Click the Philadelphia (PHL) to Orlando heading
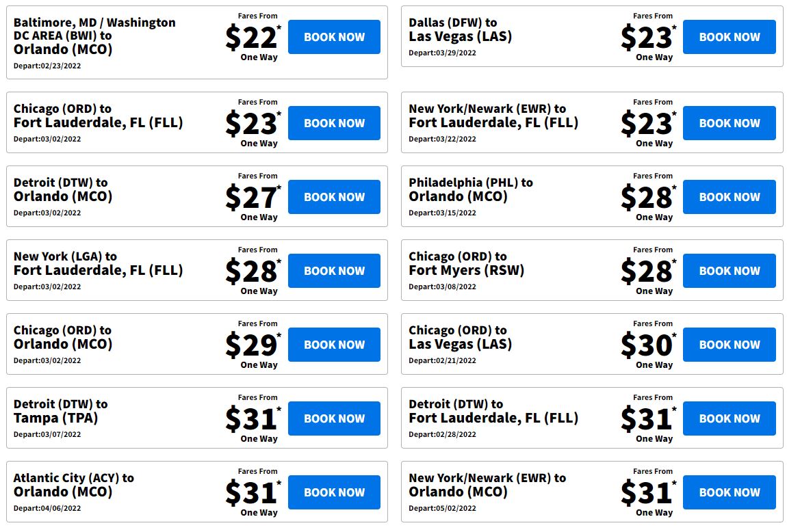 tap(470, 189)
